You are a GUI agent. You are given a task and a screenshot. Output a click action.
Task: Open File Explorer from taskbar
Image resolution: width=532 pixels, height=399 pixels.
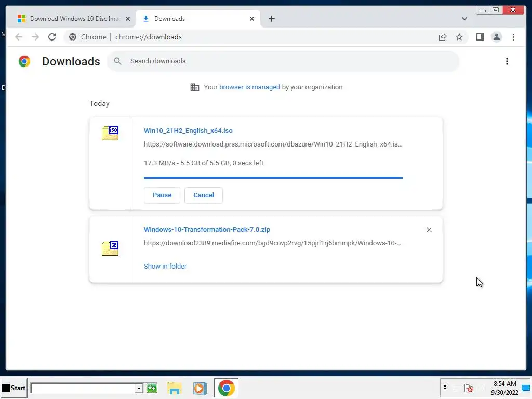tap(175, 388)
